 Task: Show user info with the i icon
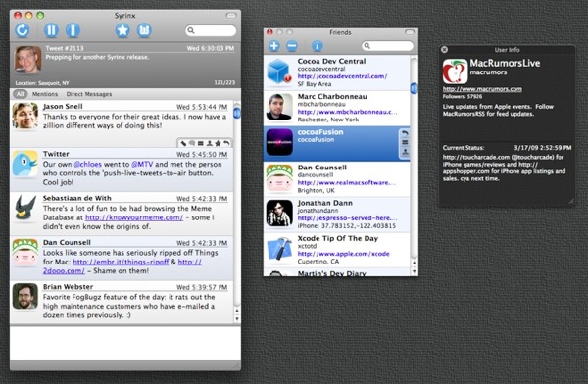(317, 46)
